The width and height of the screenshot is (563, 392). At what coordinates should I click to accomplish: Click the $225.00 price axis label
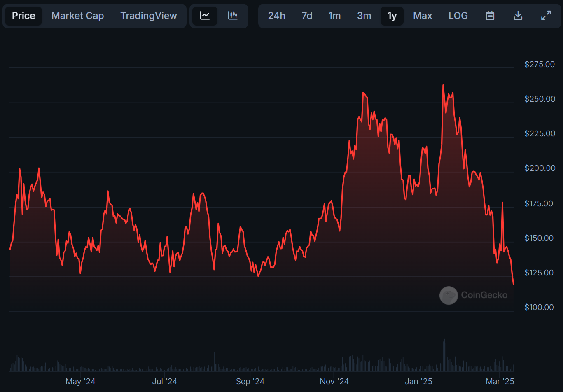(x=540, y=133)
